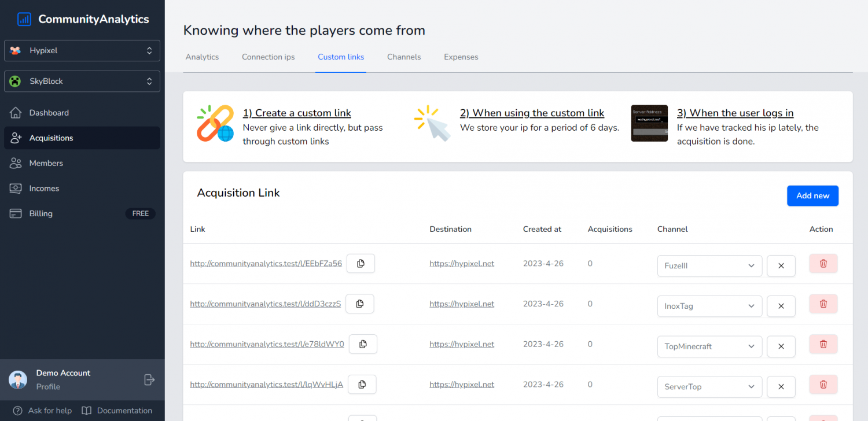
Task: Click the Members people icon
Action: click(16, 163)
